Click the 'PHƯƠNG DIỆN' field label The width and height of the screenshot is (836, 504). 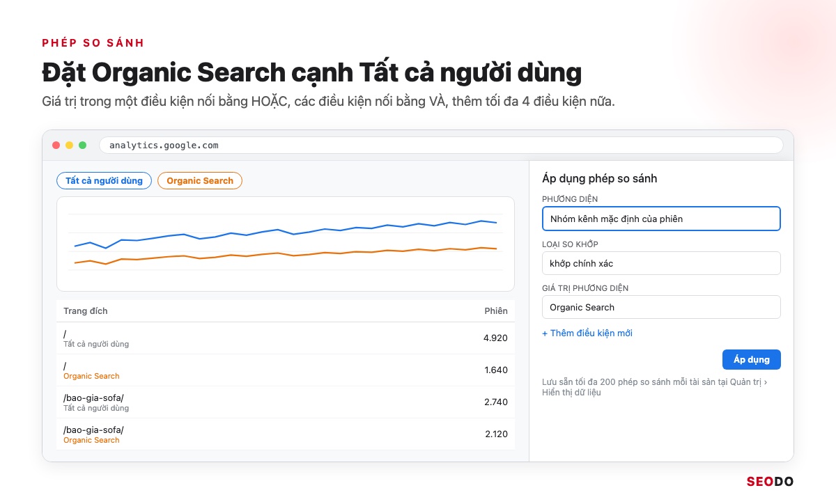click(570, 199)
